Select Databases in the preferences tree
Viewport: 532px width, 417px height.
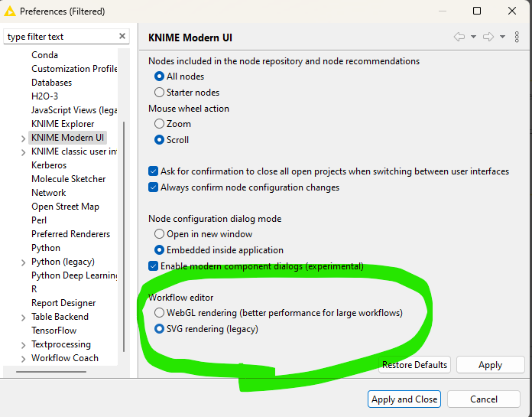coord(51,83)
